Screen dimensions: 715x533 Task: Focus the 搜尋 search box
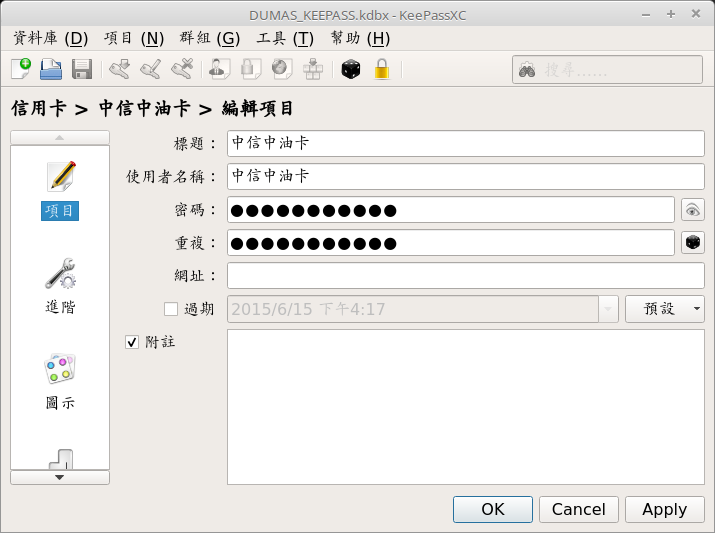pos(607,70)
